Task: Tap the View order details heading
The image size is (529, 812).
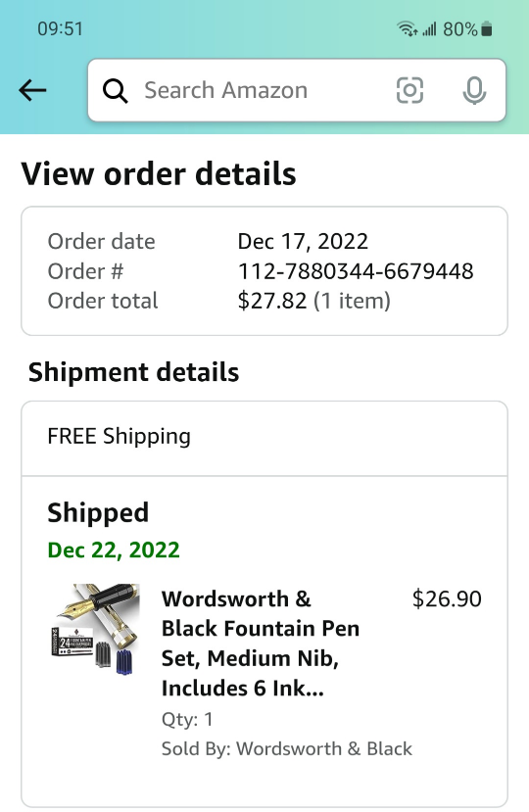Action: (x=159, y=173)
